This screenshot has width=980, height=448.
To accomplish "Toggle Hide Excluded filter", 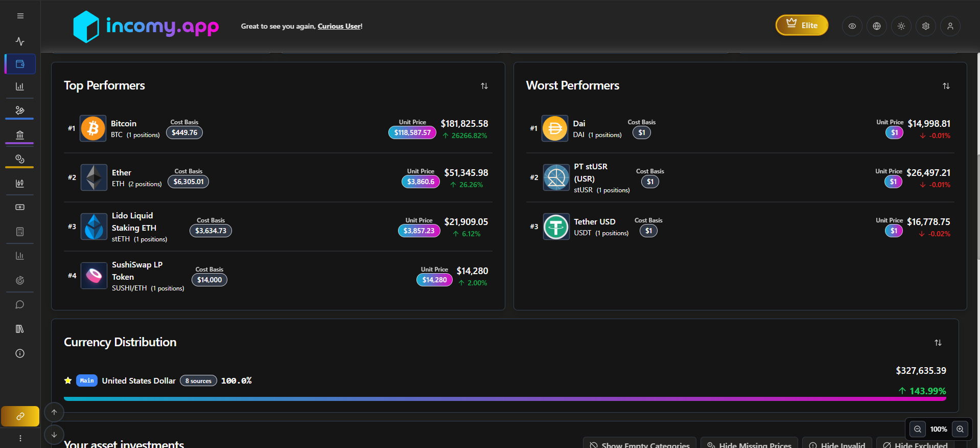I will coord(915,444).
